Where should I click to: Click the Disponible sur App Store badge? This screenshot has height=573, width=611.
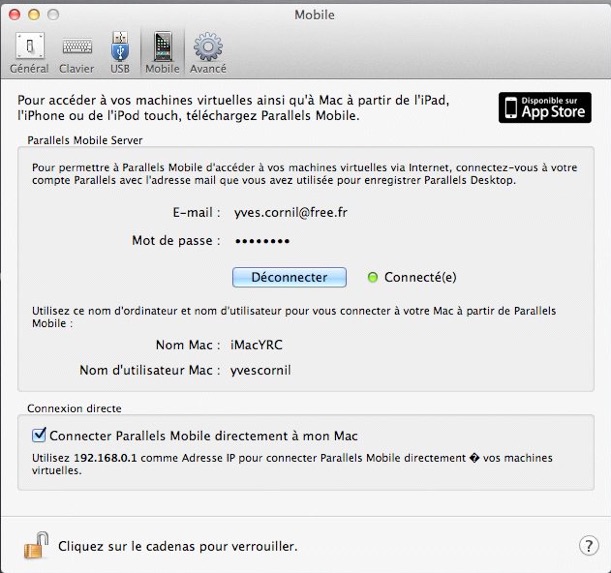(545, 108)
